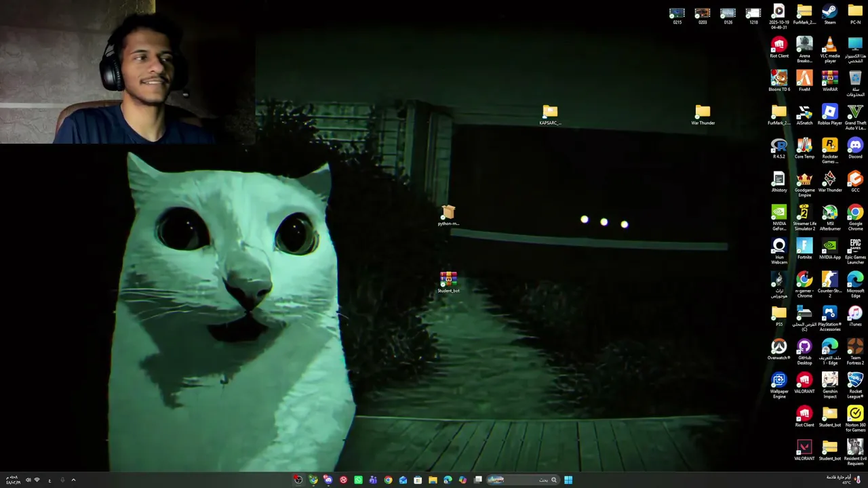Switch to WhatsApp on the taskbar

[358, 480]
